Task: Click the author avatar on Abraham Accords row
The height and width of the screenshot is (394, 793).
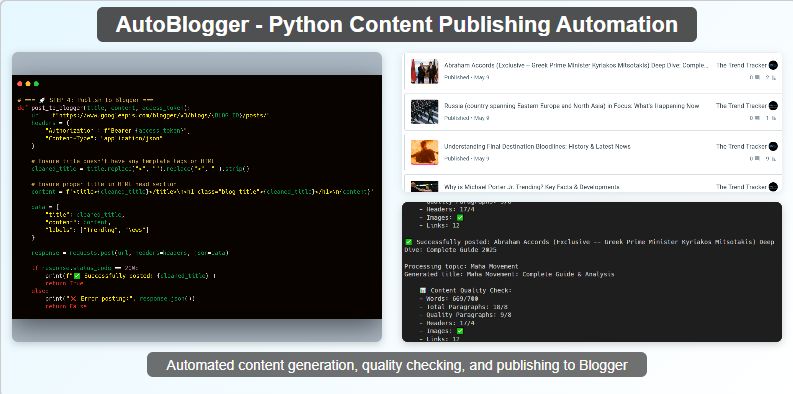Action: (x=773, y=65)
